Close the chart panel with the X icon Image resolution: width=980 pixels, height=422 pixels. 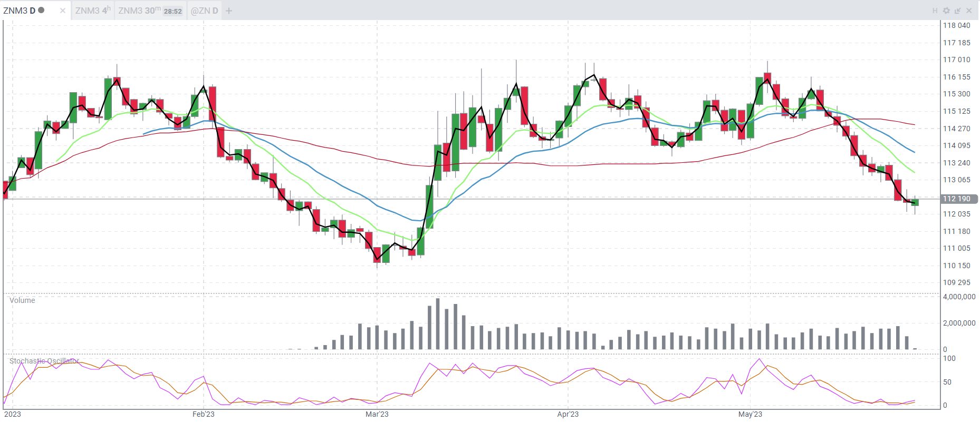[969, 11]
